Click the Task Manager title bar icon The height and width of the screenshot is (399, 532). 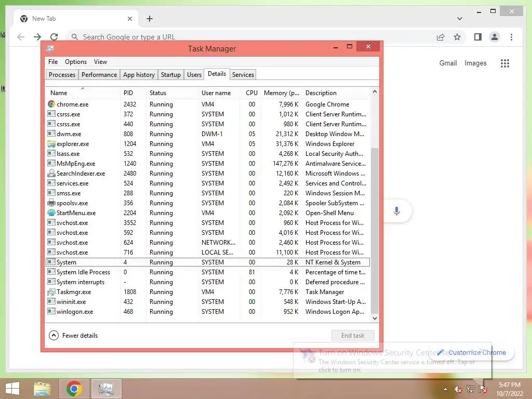coord(50,49)
